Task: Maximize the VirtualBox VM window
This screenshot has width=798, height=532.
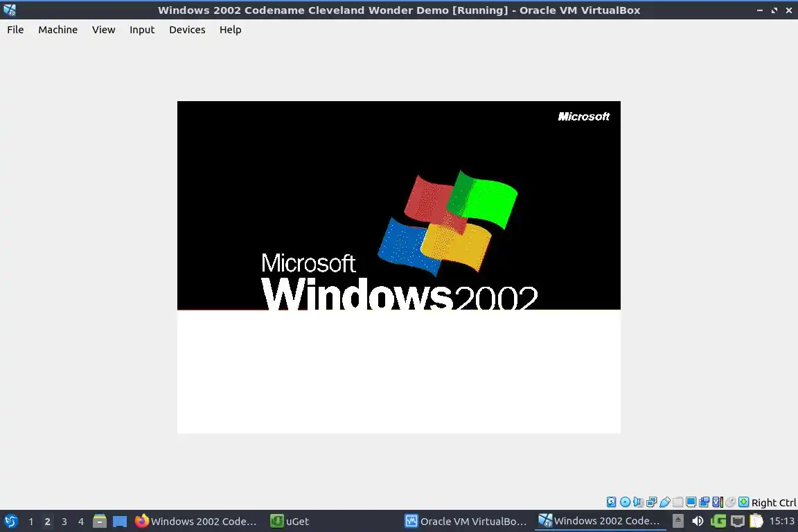Action: [x=774, y=10]
